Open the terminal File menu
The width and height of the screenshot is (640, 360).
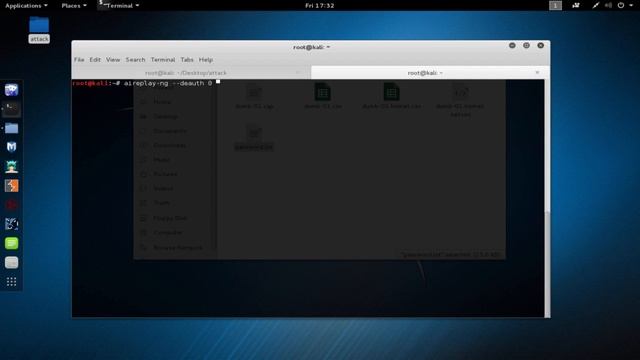(79, 60)
